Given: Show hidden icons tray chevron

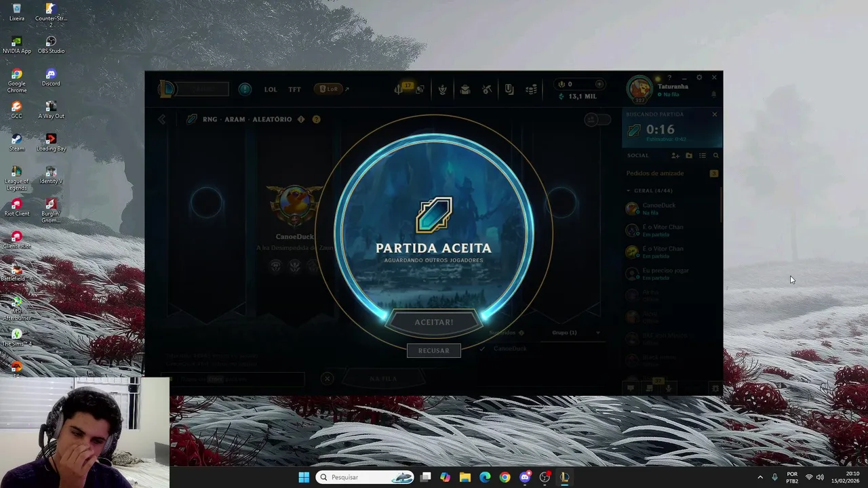Looking at the screenshot, I should coord(760,477).
